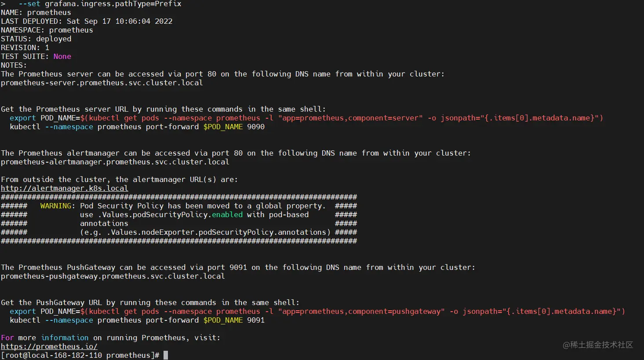Click the 'NAMESPACE: prometheus' line

(47, 30)
